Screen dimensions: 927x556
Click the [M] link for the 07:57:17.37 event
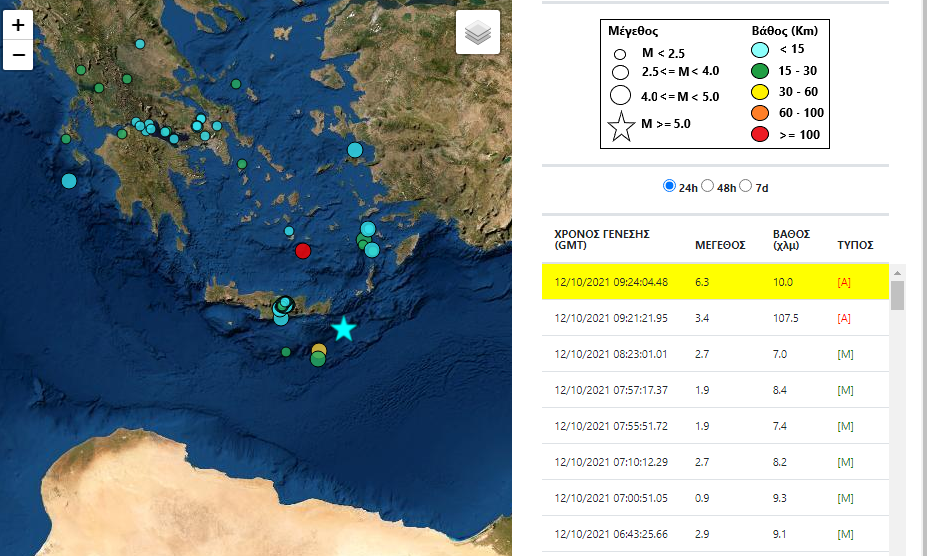coord(845,390)
